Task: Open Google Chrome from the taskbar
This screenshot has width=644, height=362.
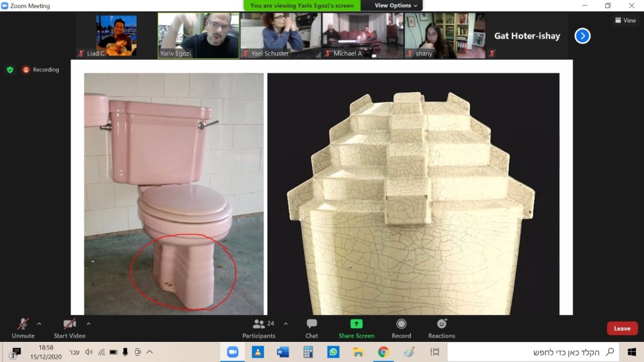Action: 383,352
